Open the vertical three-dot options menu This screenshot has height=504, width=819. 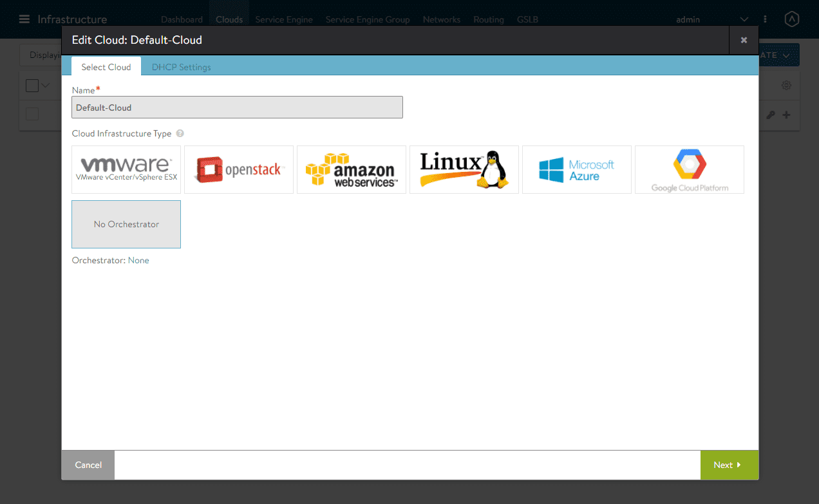765,19
